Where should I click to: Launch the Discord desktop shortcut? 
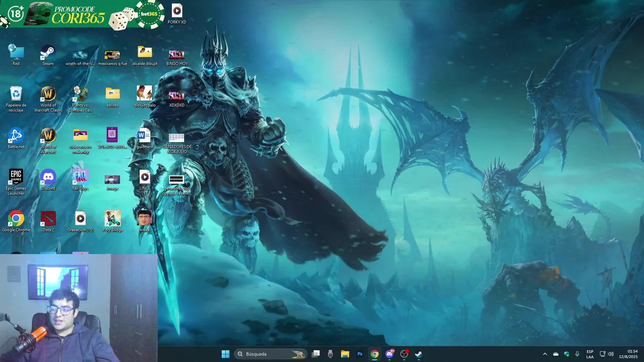[x=48, y=180]
